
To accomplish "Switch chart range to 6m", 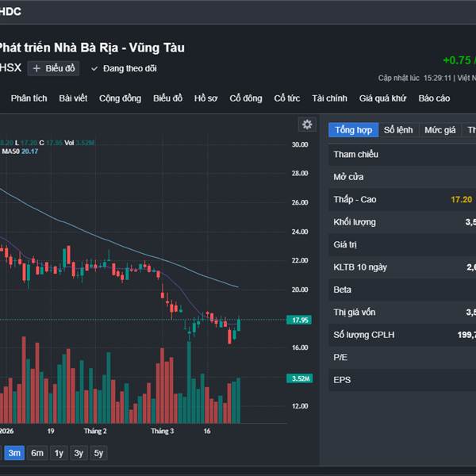I will (x=37, y=453).
